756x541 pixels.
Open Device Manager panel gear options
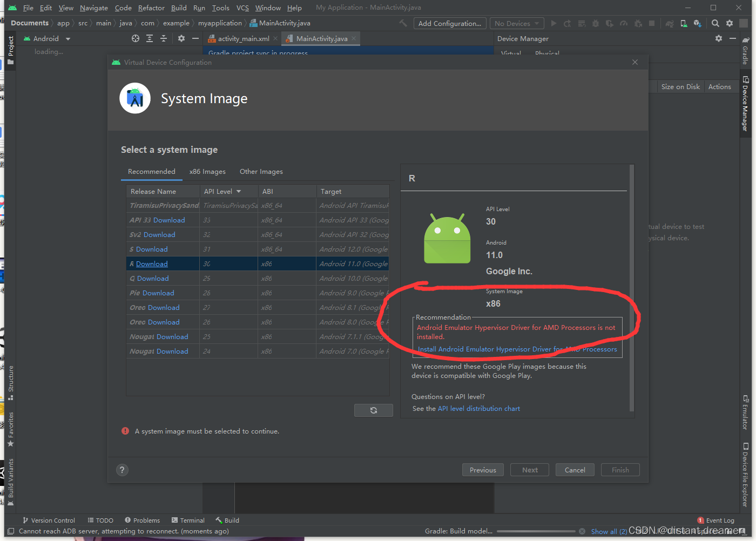click(719, 38)
